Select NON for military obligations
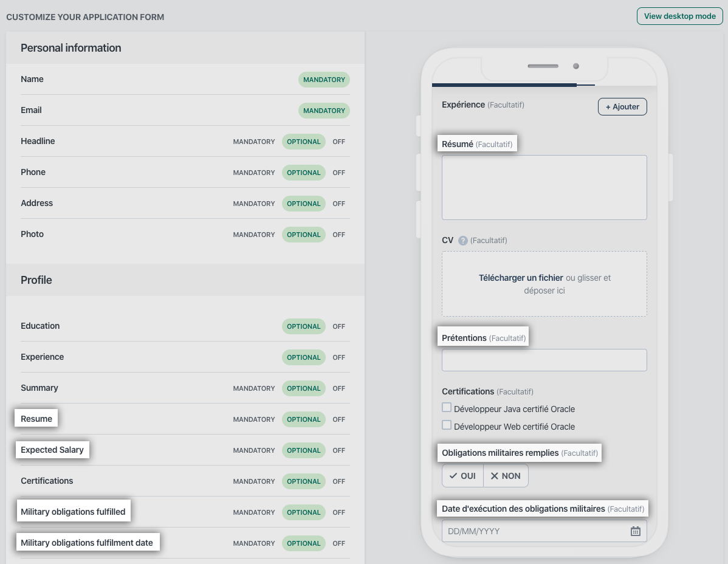 point(506,476)
